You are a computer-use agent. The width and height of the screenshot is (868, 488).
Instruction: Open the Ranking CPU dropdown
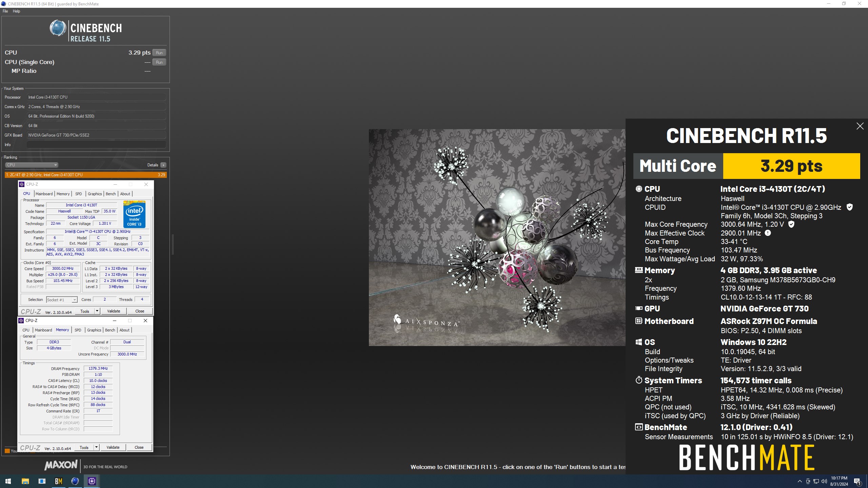pos(32,165)
